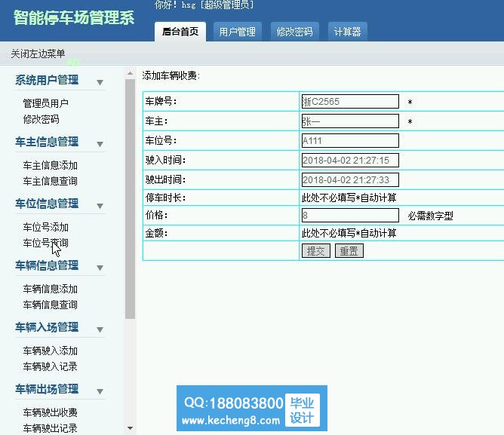Click the 停车时长 label
The image size is (504, 435).
coord(165,198)
